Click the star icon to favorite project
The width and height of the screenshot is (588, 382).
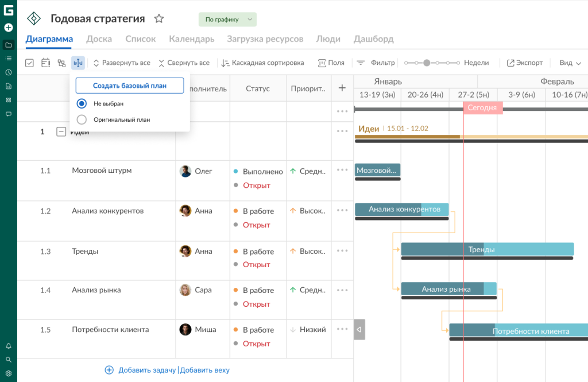pos(159,19)
